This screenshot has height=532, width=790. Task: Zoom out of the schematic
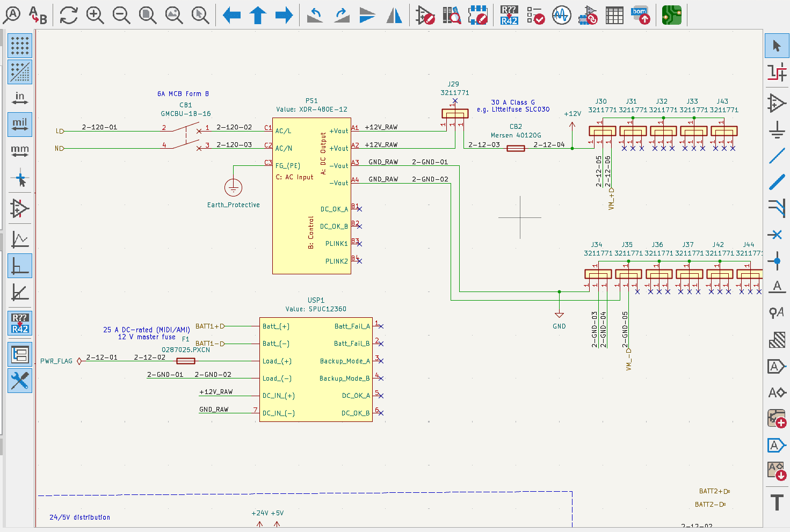[121, 15]
